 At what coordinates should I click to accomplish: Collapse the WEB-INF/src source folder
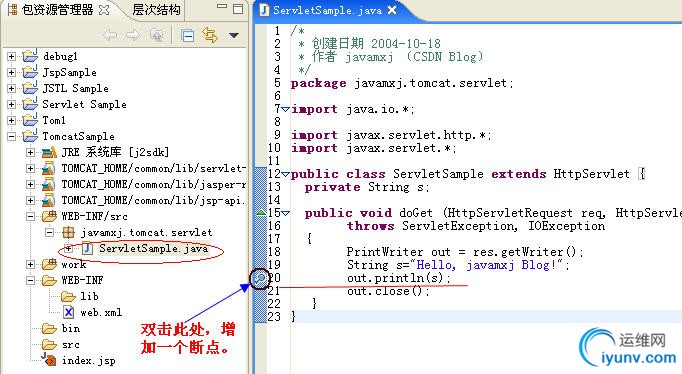point(30,217)
